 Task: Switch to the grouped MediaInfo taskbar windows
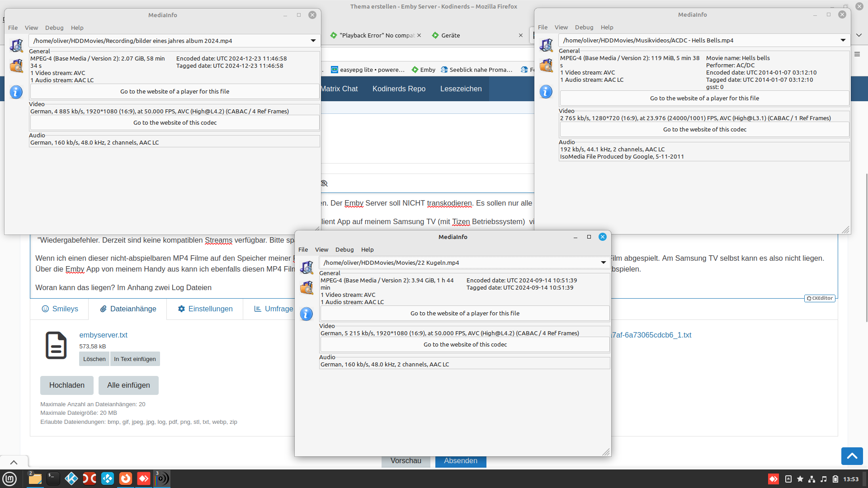pos(162,479)
